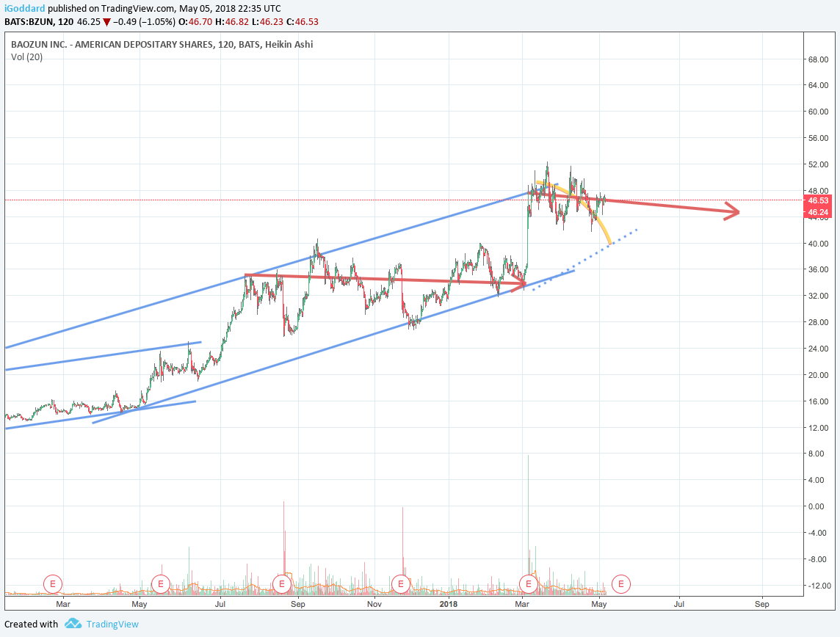Click the C:46.53 close value
Screen dimensions: 840x637
303,22
